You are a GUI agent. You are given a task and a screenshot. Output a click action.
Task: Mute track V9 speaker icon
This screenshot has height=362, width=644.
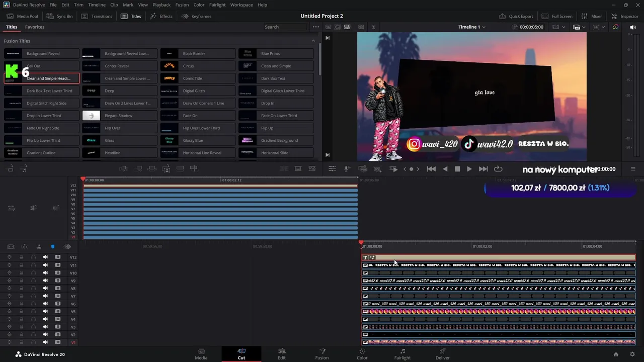(45, 281)
